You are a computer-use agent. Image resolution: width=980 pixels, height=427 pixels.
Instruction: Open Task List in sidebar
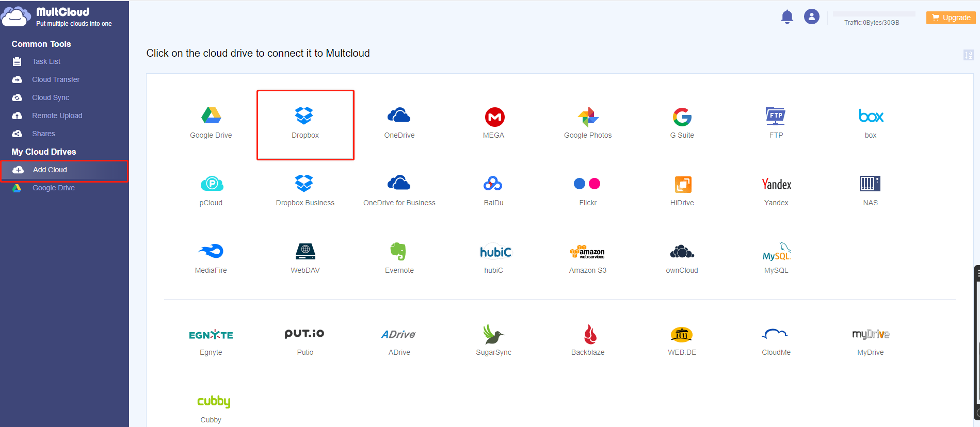[46, 61]
